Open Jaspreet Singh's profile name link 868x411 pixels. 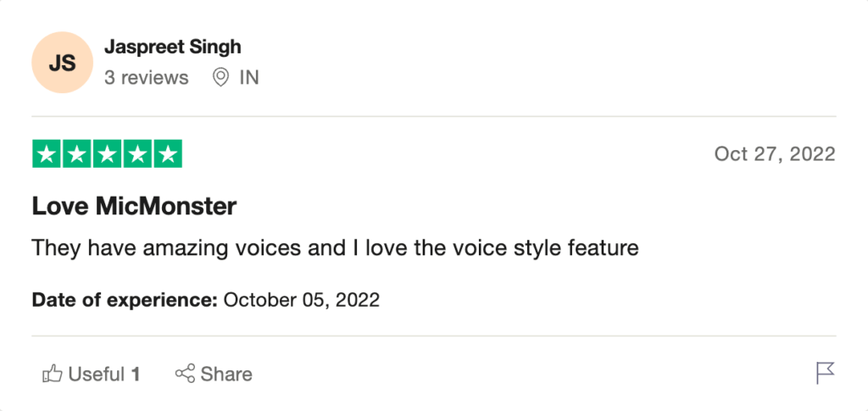pos(172,46)
